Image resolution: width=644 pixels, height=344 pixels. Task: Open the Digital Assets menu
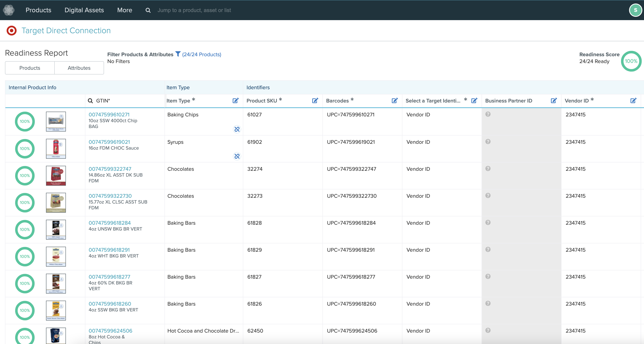click(84, 10)
